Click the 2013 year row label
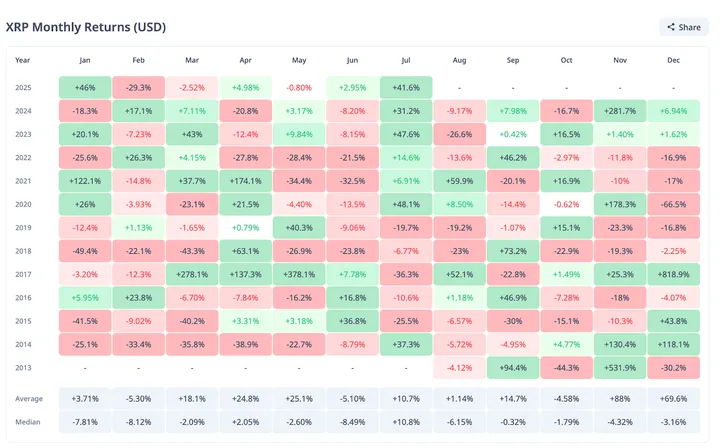Screen dimensions: 720x448 coord(23,367)
